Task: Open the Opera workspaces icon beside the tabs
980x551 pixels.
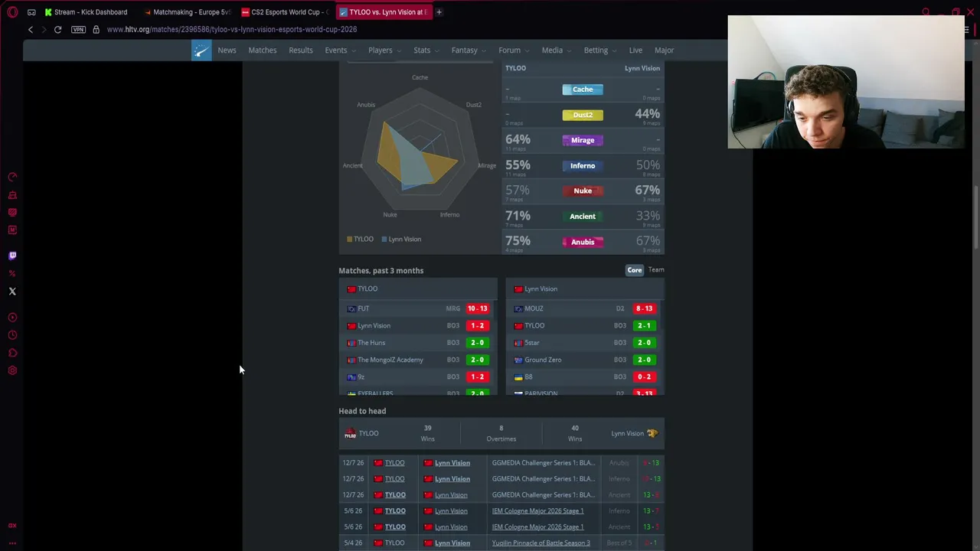Action: click(31, 12)
